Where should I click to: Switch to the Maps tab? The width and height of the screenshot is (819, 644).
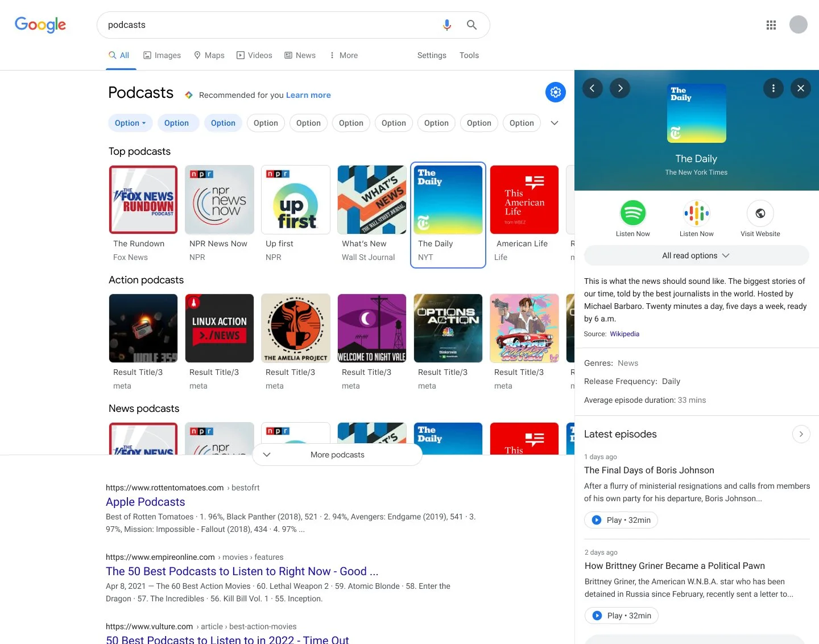209,55
